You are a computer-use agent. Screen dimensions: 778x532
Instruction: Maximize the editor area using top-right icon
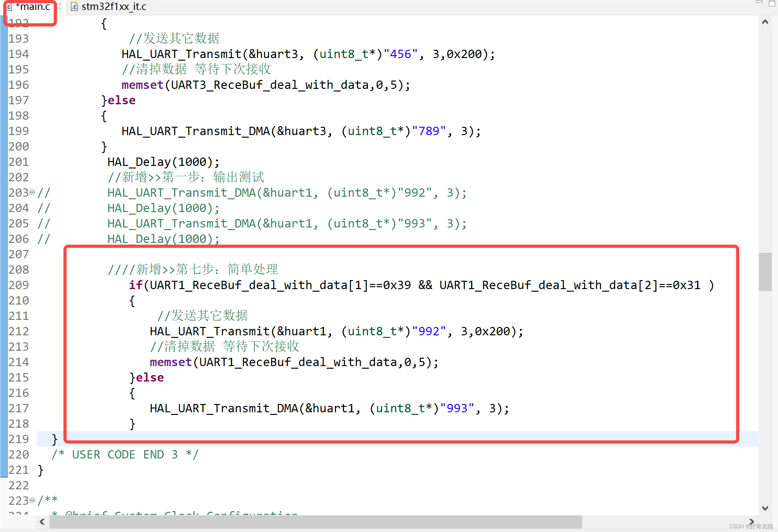coord(772,3)
